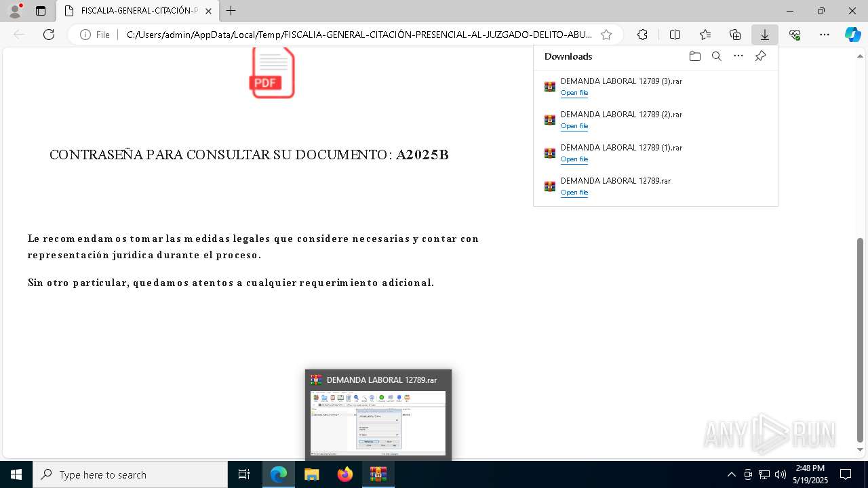Open file link for DEMANDA LABORAL 12789.rar
The image size is (868, 488).
click(574, 192)
